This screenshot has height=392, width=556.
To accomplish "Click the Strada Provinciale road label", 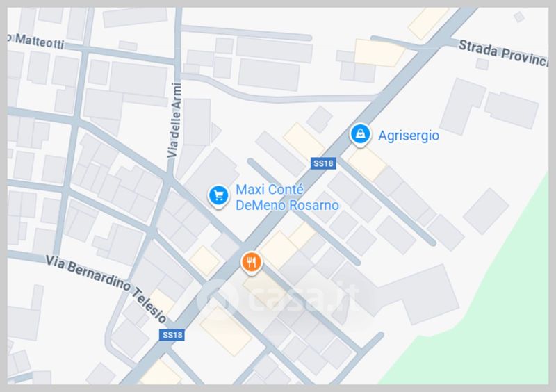I will point(502,53).
